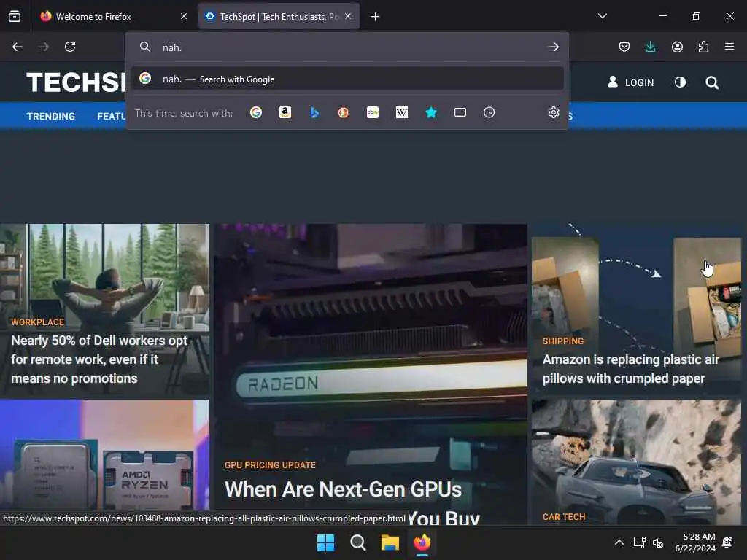This screenshot has height=560, width=747.
Task: Go back to the previous page
Action: 18,47
